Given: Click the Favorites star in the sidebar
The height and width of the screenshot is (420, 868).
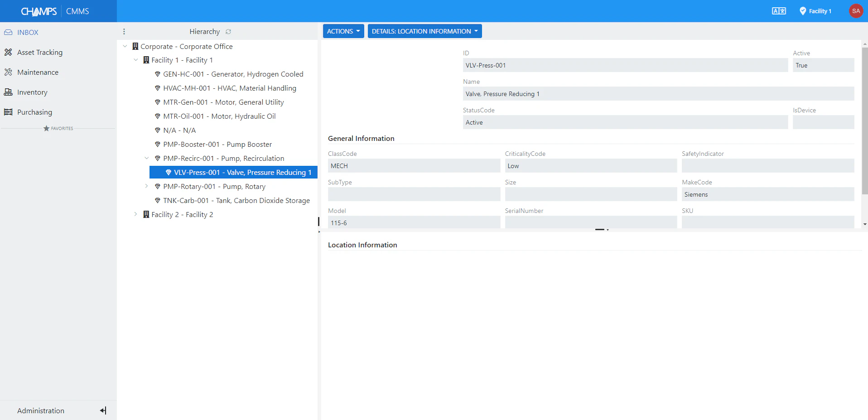Looking at the screenshot, I should [46, 128].
